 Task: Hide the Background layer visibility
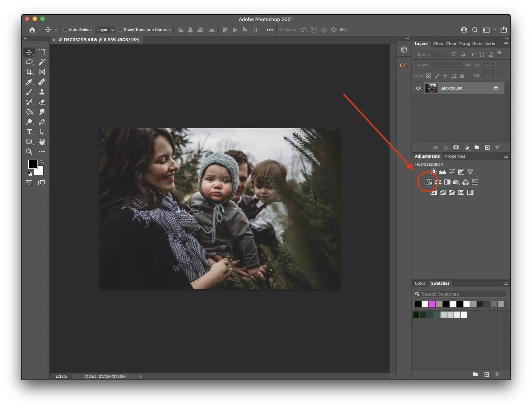[418, 88]
